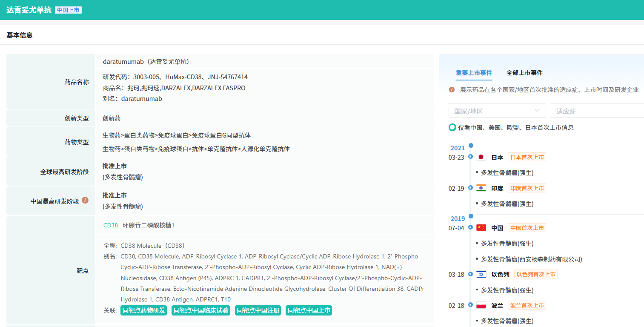Click the India flag icon
The height and width of the screenshot is (327, 644).
click(x=481, y=188)
